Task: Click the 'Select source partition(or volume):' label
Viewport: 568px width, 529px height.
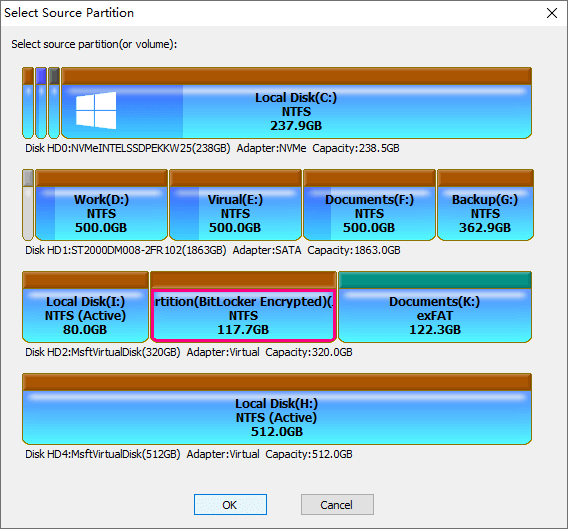Action: click(x=94, y=44)
